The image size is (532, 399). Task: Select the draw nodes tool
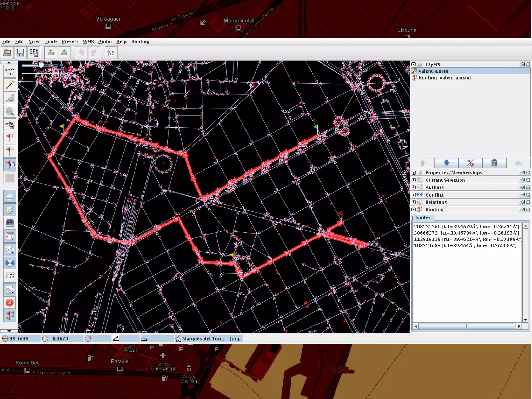tap(10, 85)
